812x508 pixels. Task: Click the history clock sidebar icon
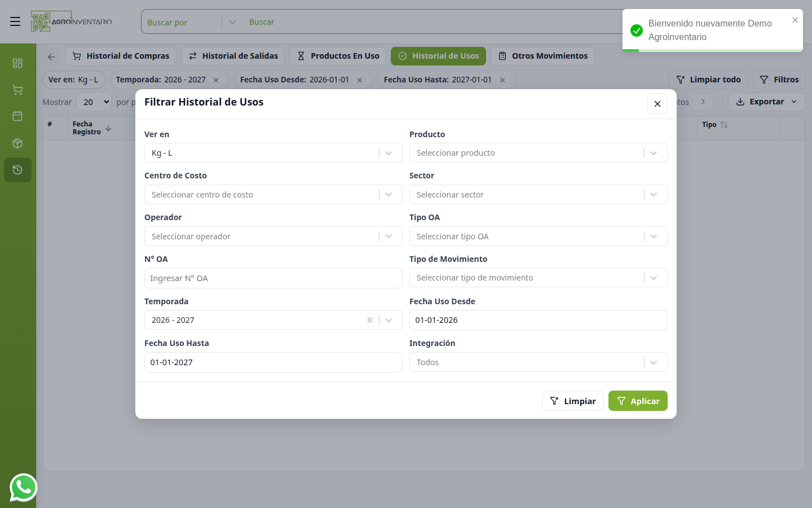click(17, 170)
